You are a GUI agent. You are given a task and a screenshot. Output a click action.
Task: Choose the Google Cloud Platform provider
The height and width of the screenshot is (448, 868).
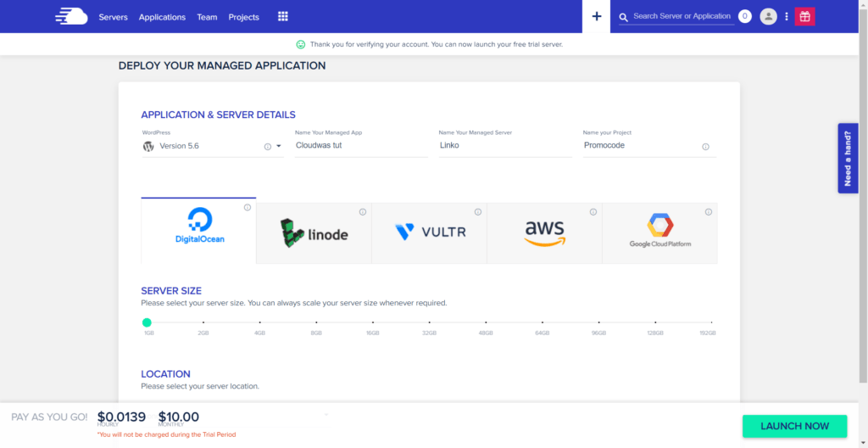[x=659, y=233]
